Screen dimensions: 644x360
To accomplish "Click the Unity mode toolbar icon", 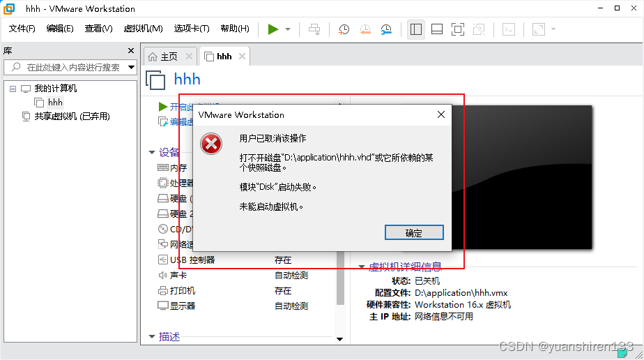I will 479,29.
